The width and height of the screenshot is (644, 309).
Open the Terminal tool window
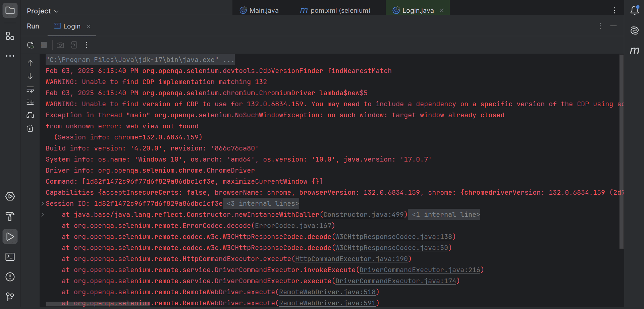[x=10, y=257]
